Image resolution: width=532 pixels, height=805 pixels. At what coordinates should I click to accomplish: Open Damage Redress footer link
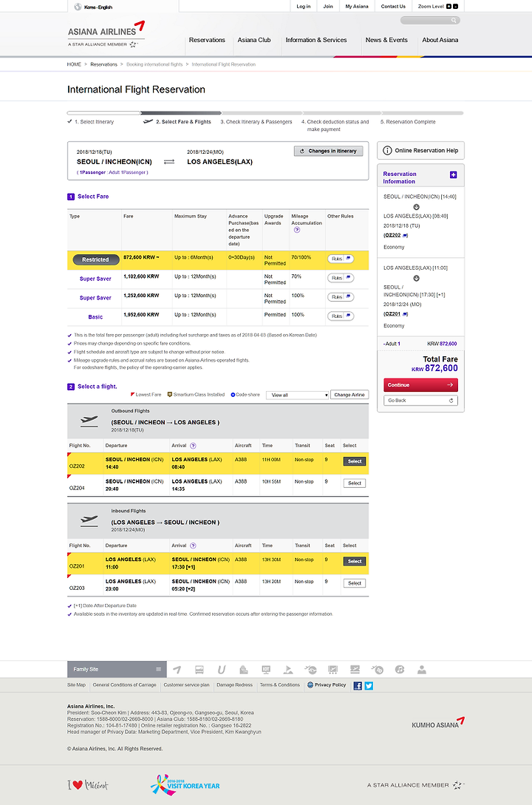click(x=234, y=685)
